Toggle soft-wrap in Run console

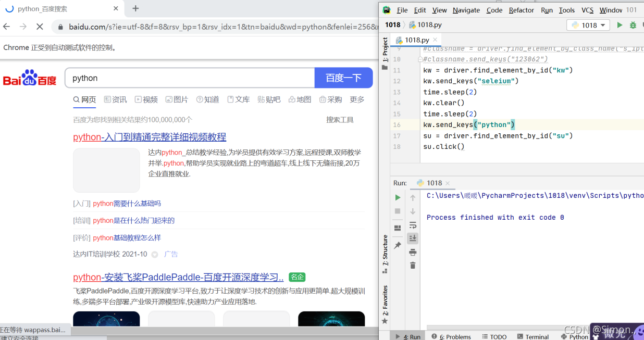click(x=413, y=225)
